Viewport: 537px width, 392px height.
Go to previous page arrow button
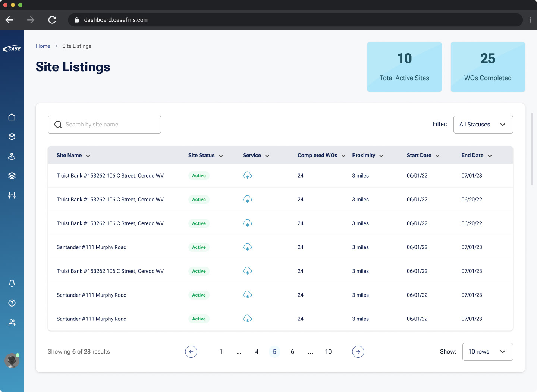pyautogui.click(x=191, y=352)
